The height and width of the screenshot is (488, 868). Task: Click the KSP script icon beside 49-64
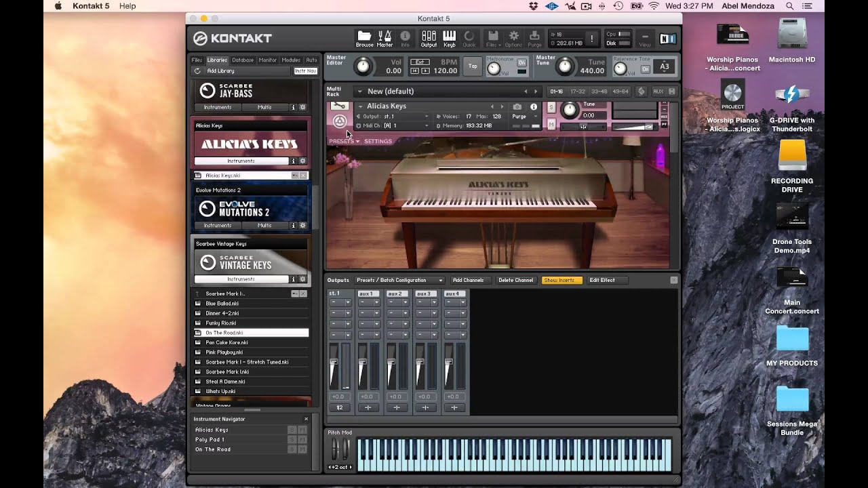click(x=642, y=91)
